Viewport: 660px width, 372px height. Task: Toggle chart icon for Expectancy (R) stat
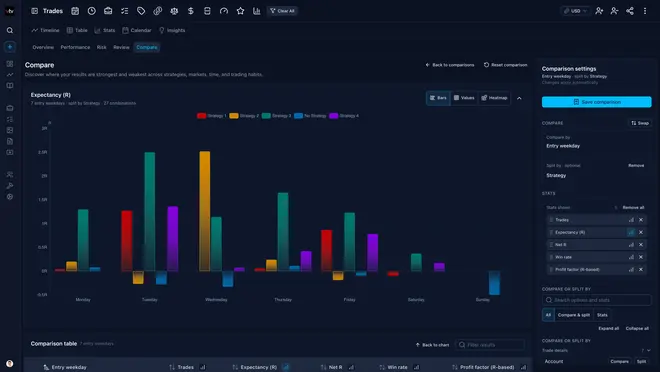pyautogui.click(x=631, y=232)
